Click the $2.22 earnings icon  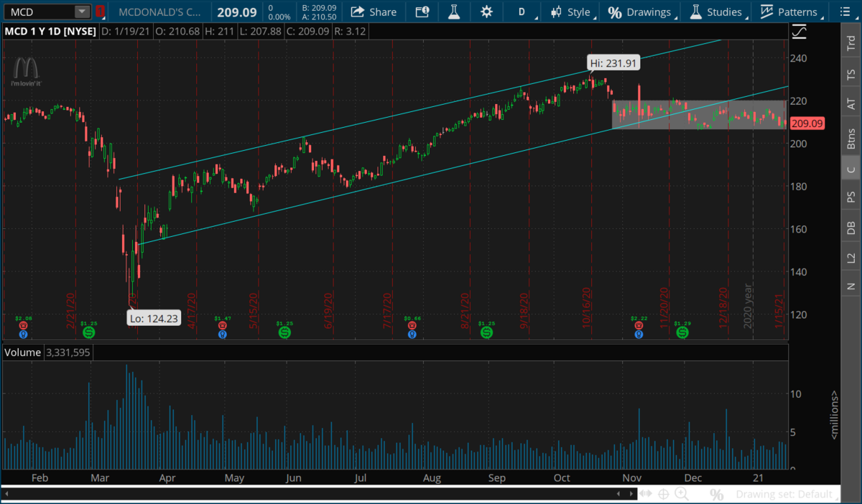tap(639, 327)
